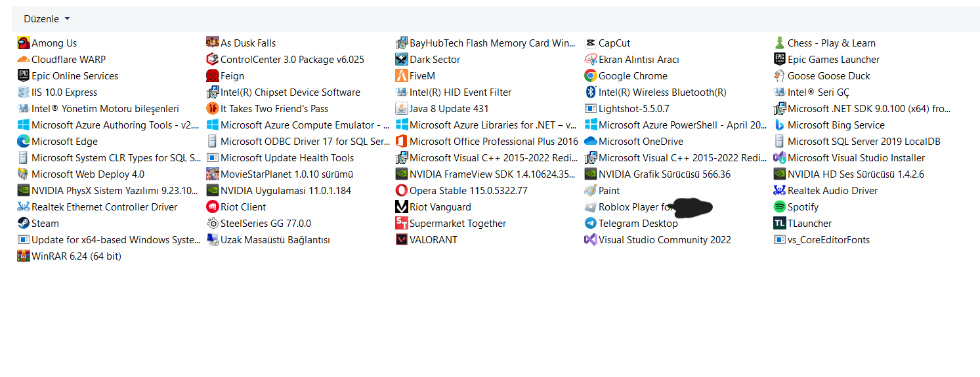Select the Goose Goose Duck icon

tap(780, 76)
